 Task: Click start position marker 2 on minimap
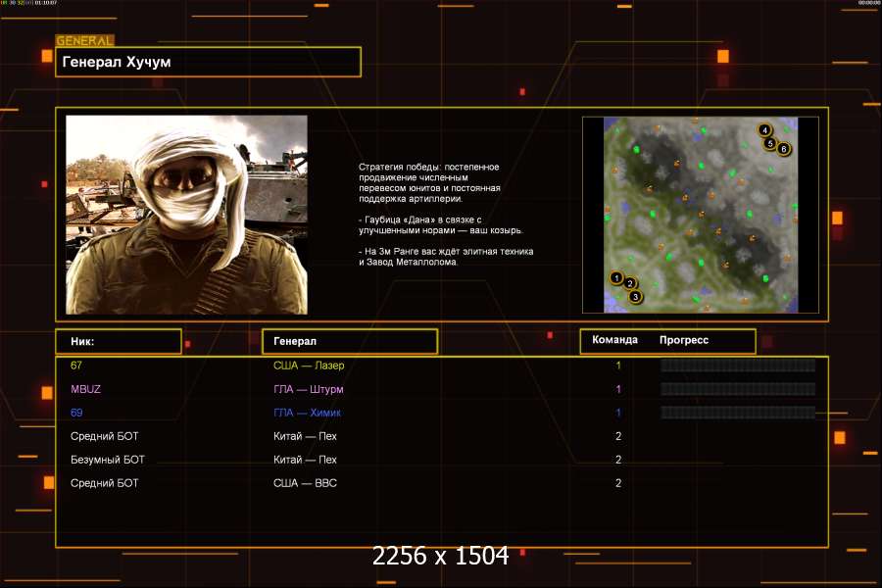[630, 283]
